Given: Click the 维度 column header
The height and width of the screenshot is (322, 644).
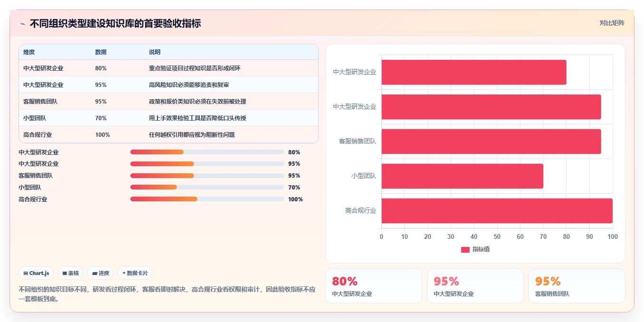Looking at the screenshot, I should (29, 52).
